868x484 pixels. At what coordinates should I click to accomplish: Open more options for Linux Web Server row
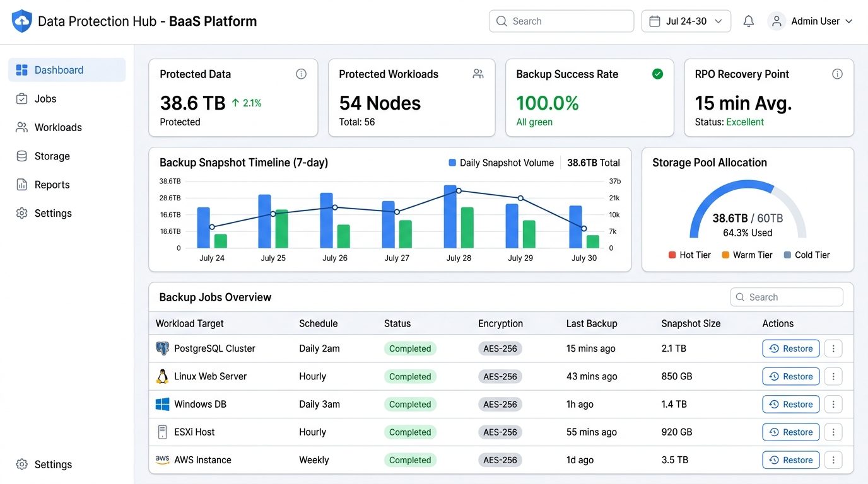pos(833,376)
